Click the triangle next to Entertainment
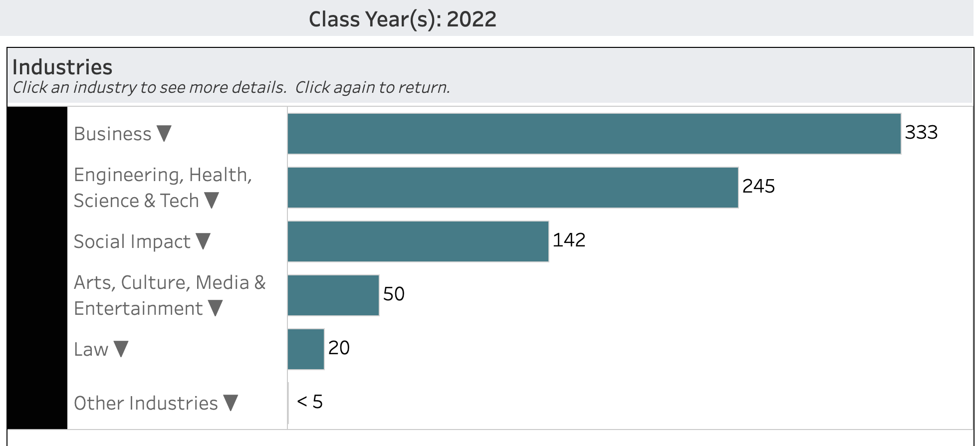Viewport: 980px width, 446px height. point(215,308)
